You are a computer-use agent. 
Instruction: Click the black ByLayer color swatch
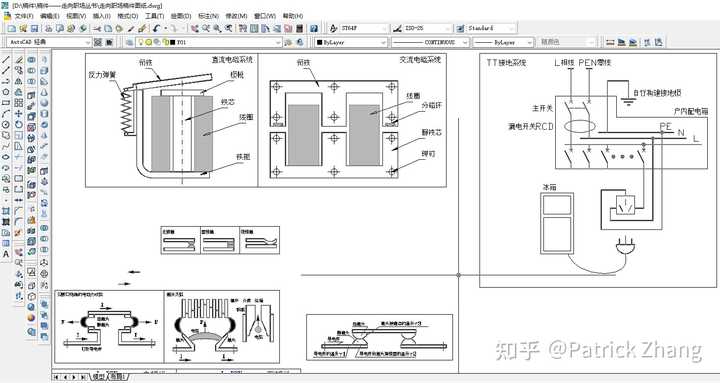(x=320, y=42)
